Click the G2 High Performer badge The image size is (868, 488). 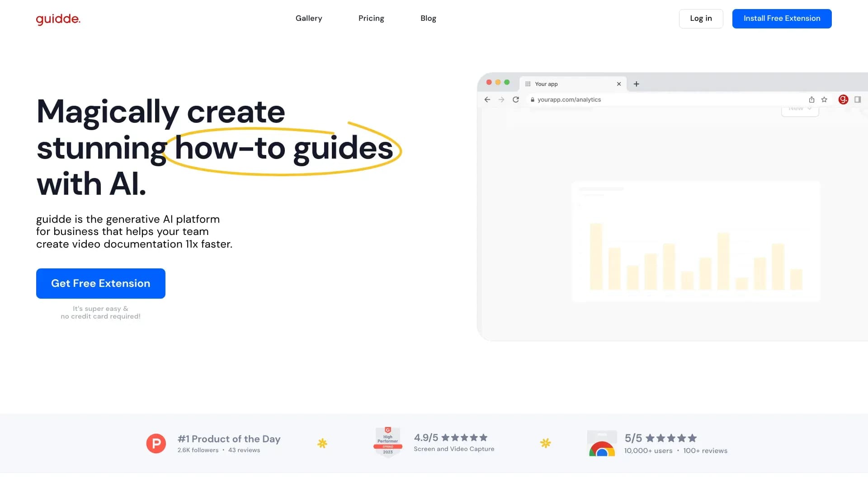pos(388,442)
